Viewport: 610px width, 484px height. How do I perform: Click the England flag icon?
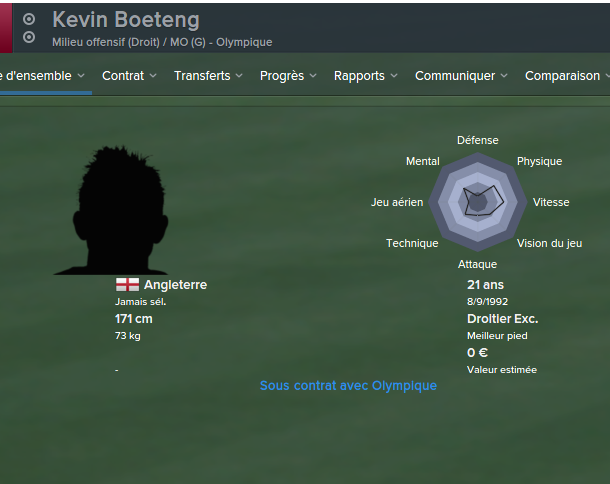click(127, 285)
